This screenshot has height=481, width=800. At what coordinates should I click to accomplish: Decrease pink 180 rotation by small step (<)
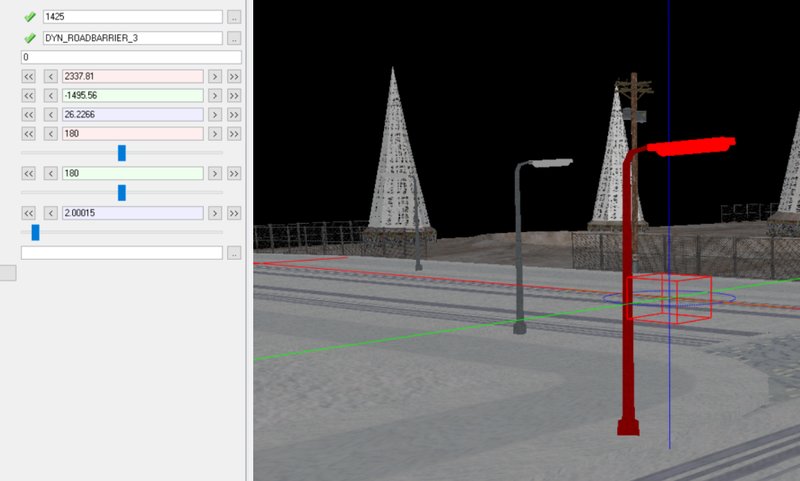(51, 134)
